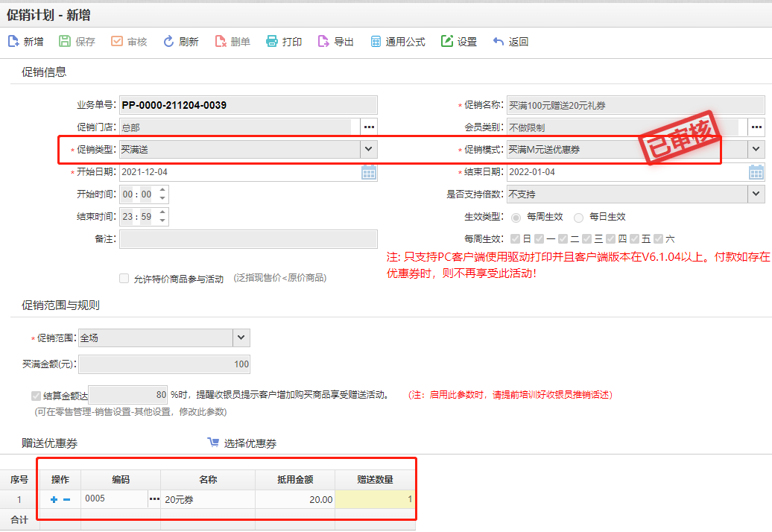This screenshot has width=772, height=532.
Task: Click the 备注 input field
Action: click(248, 239)
